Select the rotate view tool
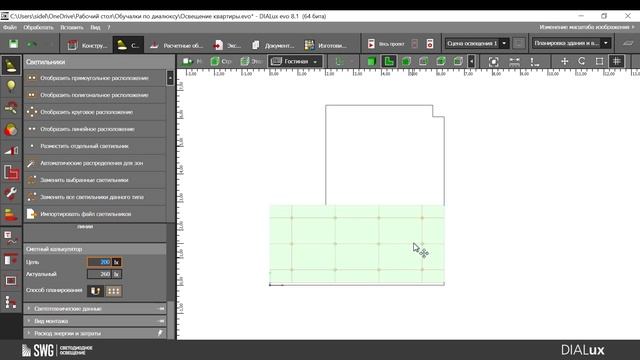This screenshot has width=640, height=360. [582, 61]
